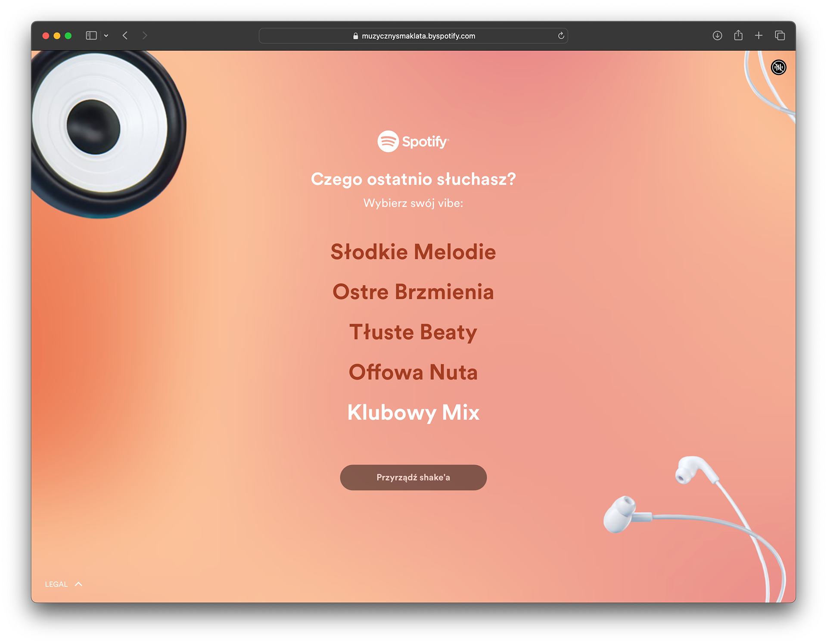Open a new tab with plus icon
The height and width of the screenshot is (644, 827).
(759, 36)
